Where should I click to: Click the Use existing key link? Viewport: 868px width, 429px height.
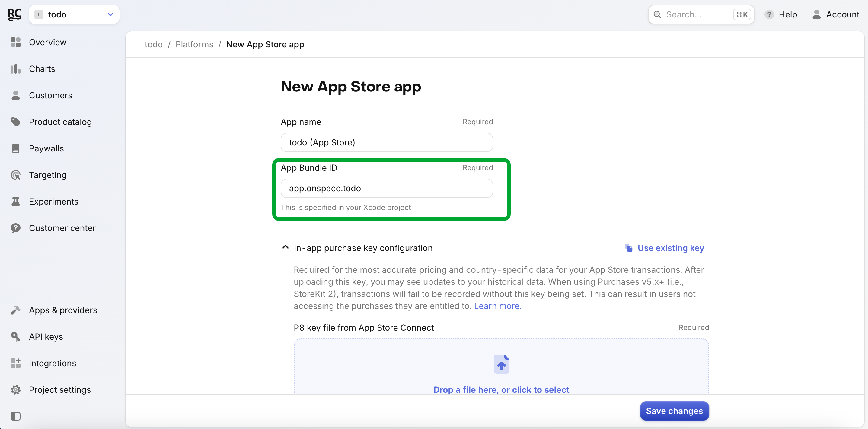(670, 248)
